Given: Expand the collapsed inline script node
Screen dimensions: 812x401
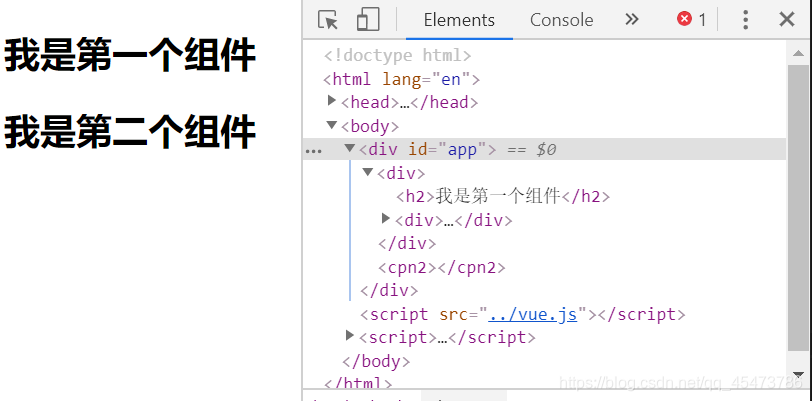Looking at the screenshot, I should [x=350, y=336].
